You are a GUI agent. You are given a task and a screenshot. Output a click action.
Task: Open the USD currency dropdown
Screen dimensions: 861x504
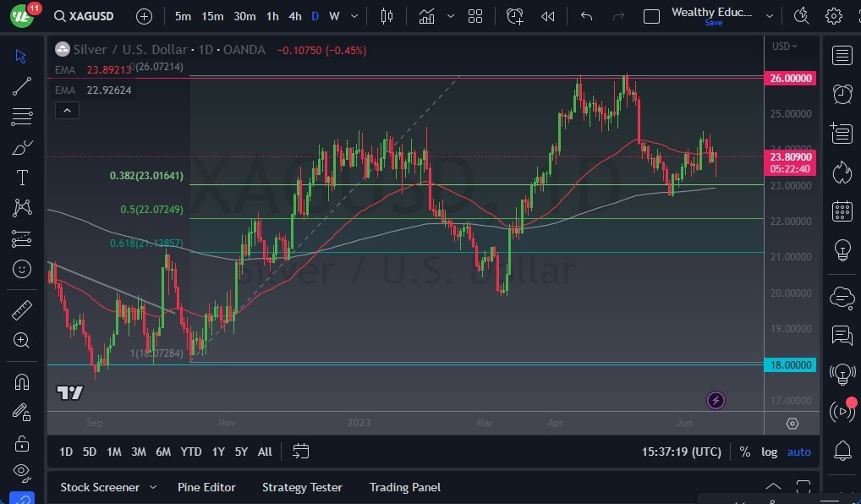tap(784, 47)
